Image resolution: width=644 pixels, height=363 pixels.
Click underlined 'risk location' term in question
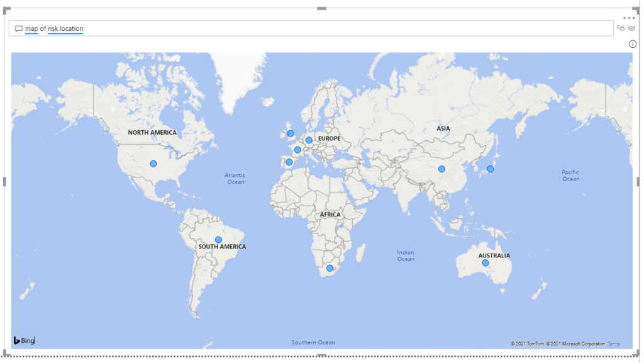(x=65, y=28)
